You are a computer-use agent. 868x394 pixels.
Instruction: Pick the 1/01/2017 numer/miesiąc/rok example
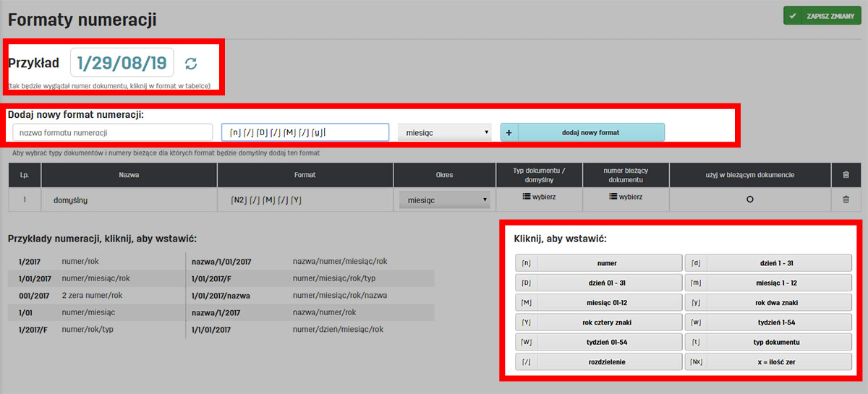[35, 278]
